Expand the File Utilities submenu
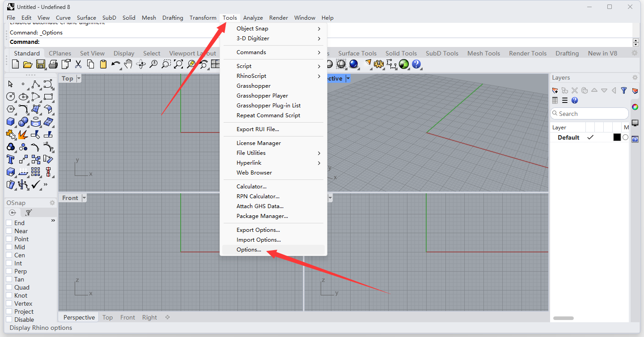The width and height of the screenshot is (644, 337). point(273,153)
